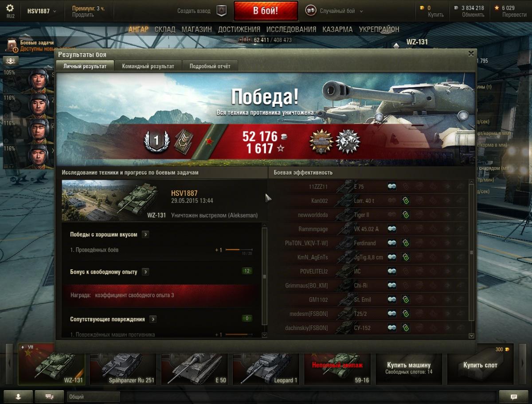This screenshot has height=404, width=532.
Task: Click the platoon shield icon beside Создать взвод
Action: (222, 11)
